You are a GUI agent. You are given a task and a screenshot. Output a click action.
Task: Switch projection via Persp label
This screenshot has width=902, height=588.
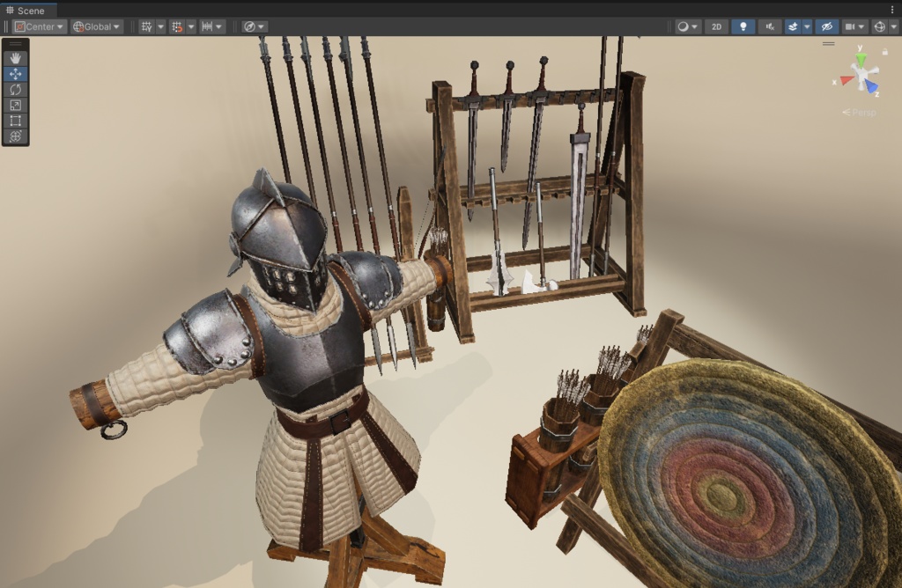860,112
